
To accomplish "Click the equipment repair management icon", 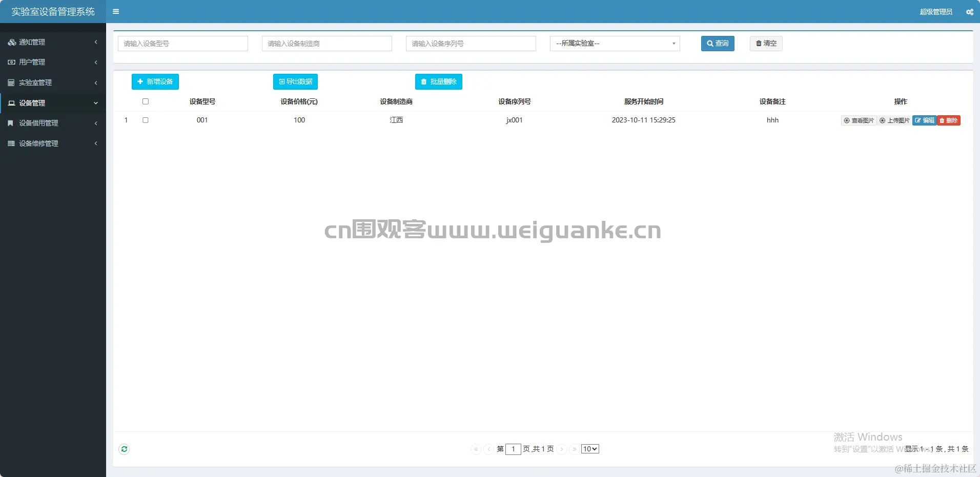I will click(11, 143).
